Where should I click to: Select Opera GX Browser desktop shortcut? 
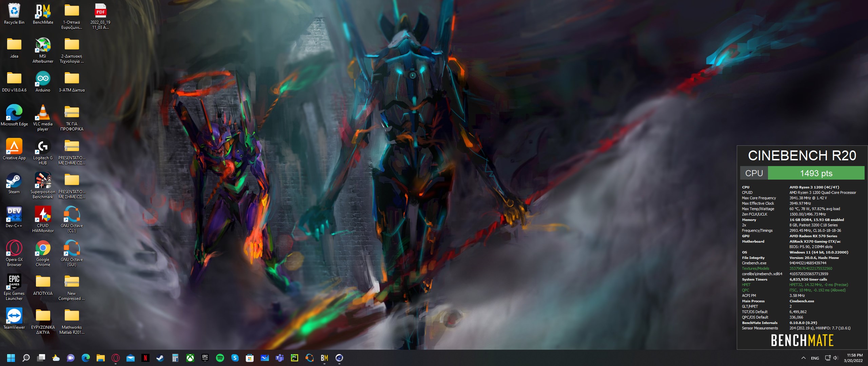14,253
